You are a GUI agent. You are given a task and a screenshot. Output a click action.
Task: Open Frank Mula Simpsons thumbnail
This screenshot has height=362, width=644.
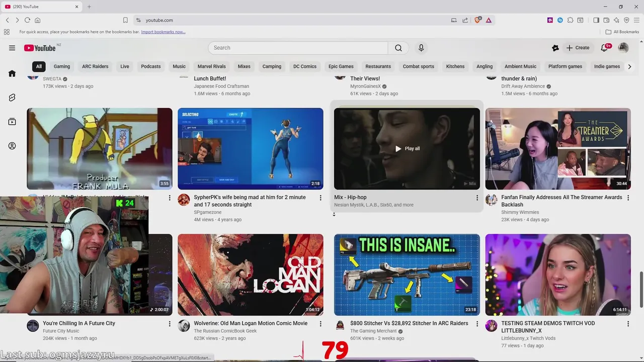pos(100,148)
